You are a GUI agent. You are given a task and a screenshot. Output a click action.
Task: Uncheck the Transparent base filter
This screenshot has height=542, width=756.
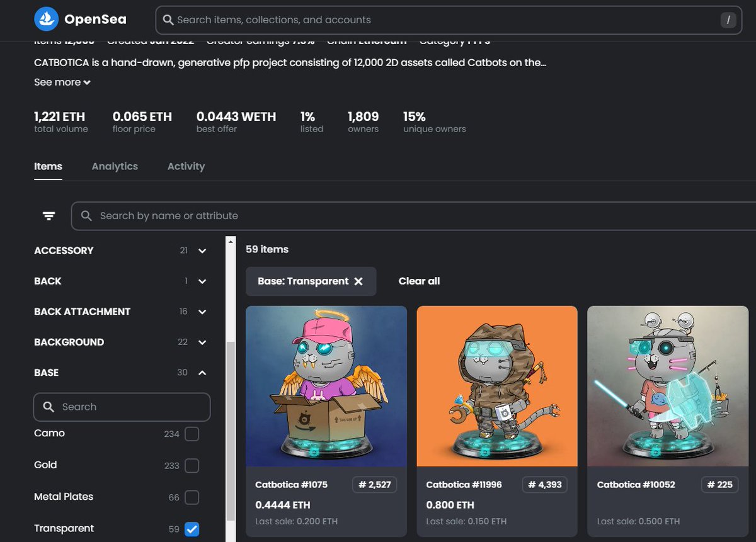click(192, 529)
